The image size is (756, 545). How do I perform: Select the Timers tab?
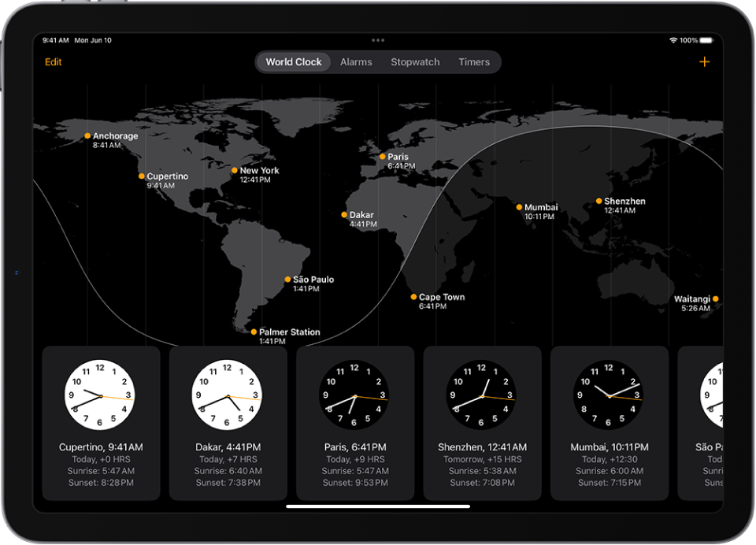tap(474, 61)
